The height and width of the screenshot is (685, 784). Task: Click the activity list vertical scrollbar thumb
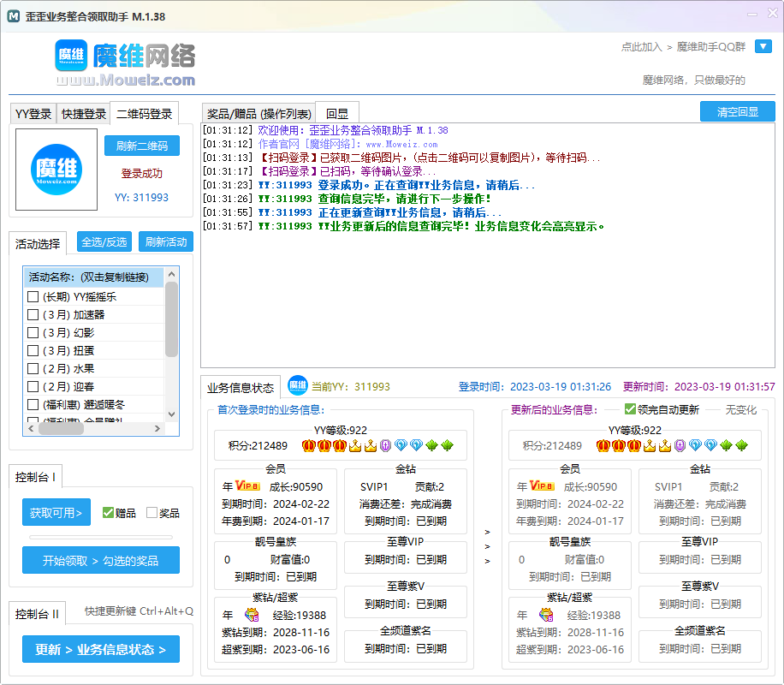[171, 319]
